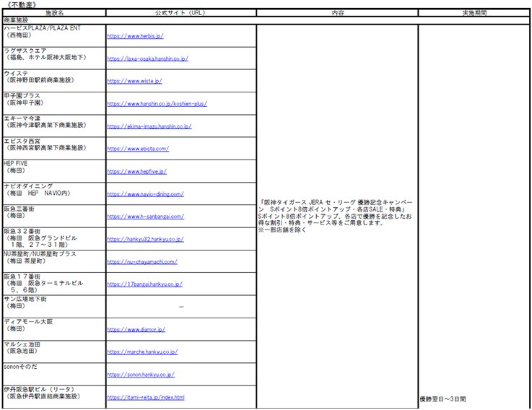Open the www.wiste.jp link
The image size is (532, 410).
[x=135, y=81]
